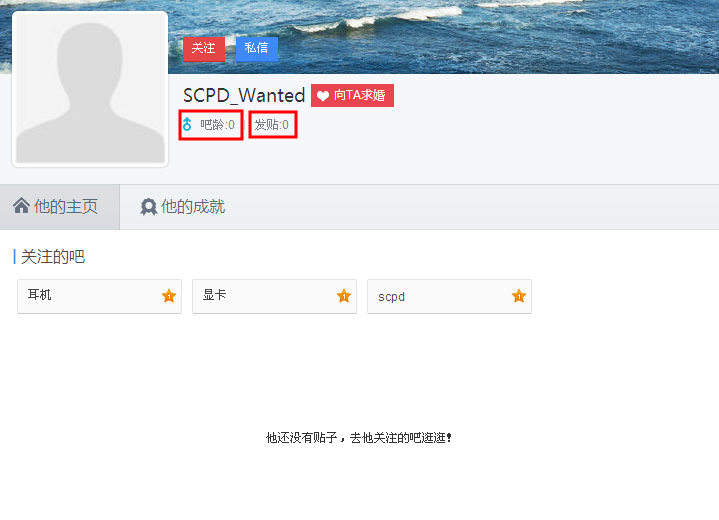Click the 向TA求婚 proposal button
719x520 pixels.
click(x=352, y=95)
